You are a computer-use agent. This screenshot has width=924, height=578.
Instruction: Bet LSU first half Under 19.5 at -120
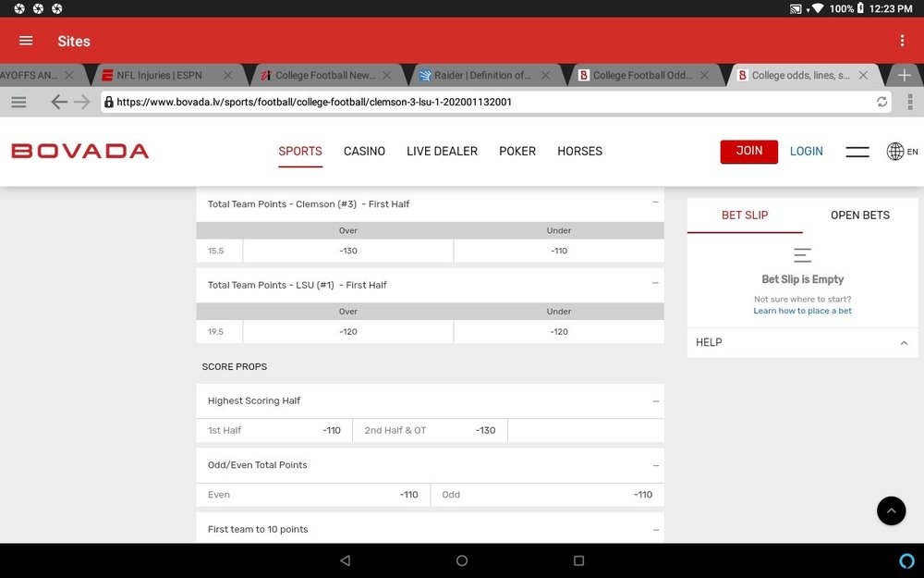point(559,331)
